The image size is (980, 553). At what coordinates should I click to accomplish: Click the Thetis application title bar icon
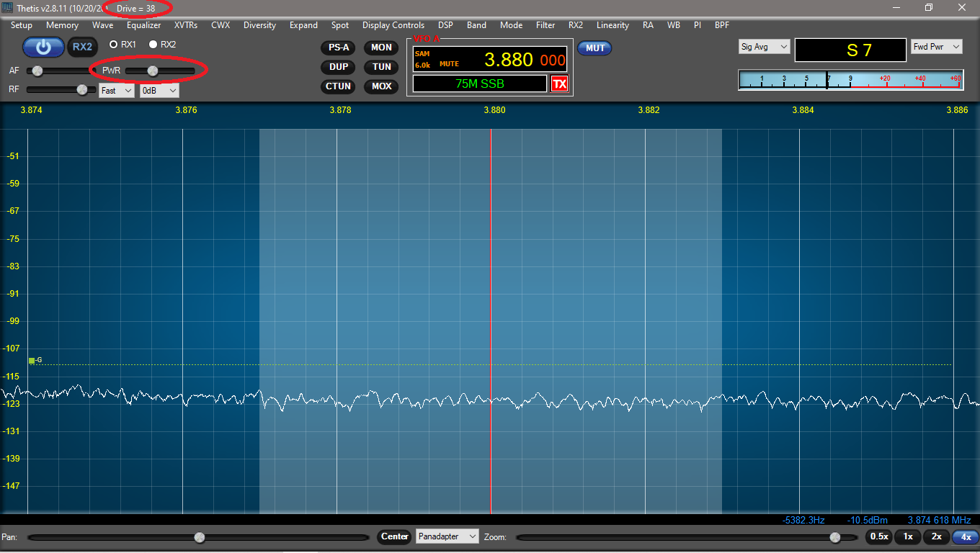[9, 8]
